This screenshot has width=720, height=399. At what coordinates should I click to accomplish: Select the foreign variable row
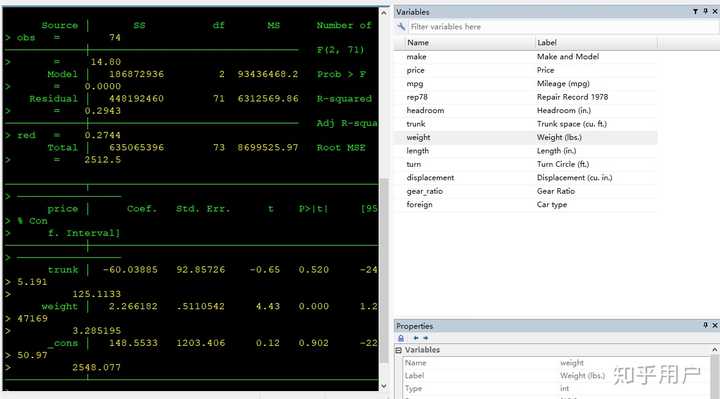525,205
